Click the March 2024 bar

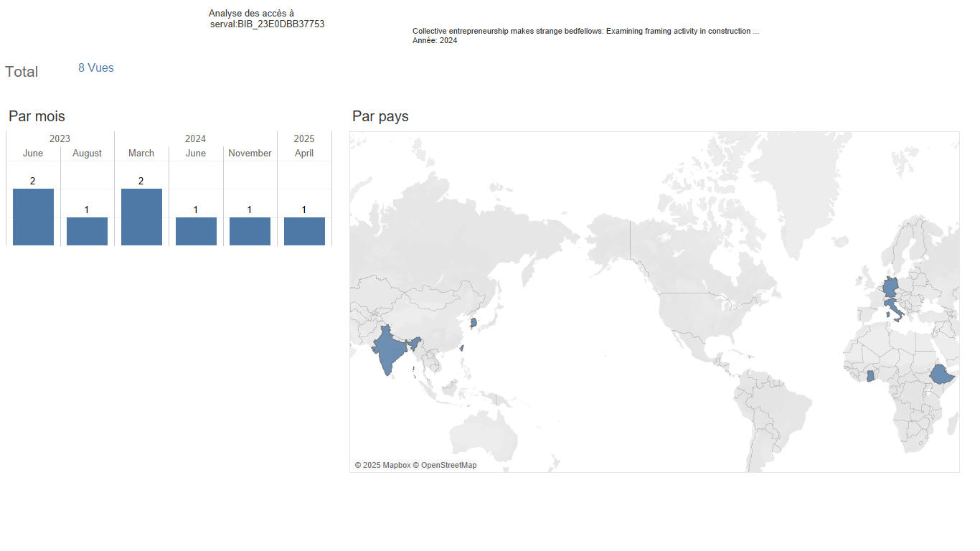pos(141,217)
